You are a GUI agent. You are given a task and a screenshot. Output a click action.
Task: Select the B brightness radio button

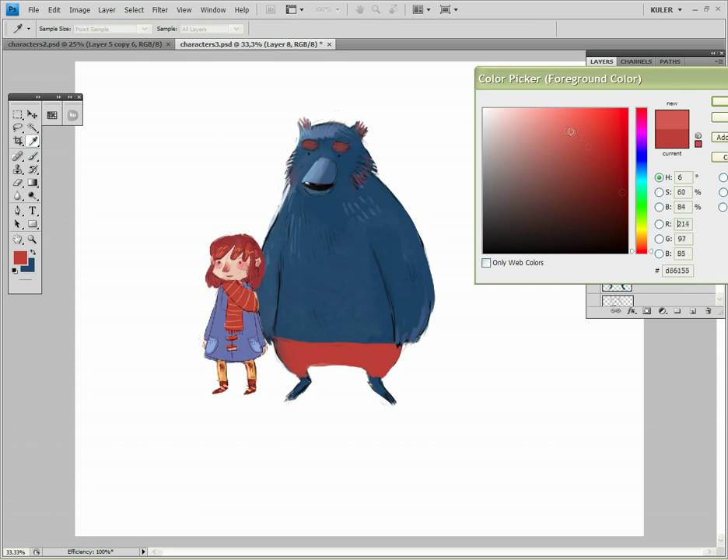[x=659, y=207]
